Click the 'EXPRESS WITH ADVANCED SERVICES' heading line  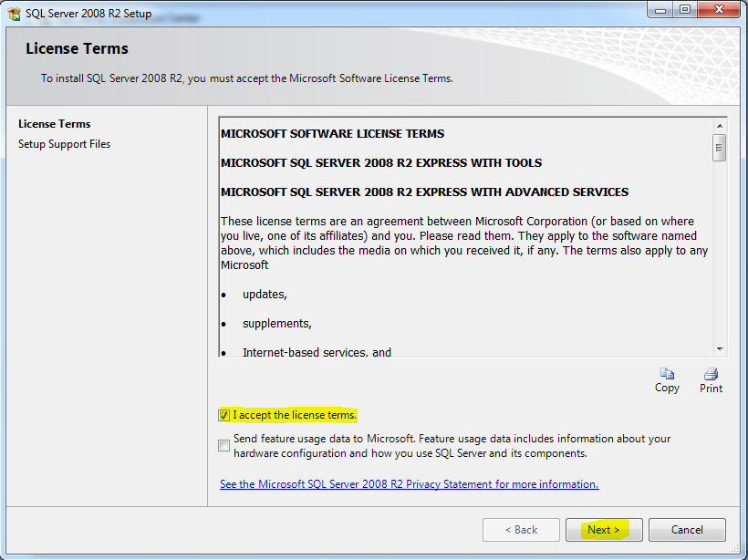click(424, 192)
